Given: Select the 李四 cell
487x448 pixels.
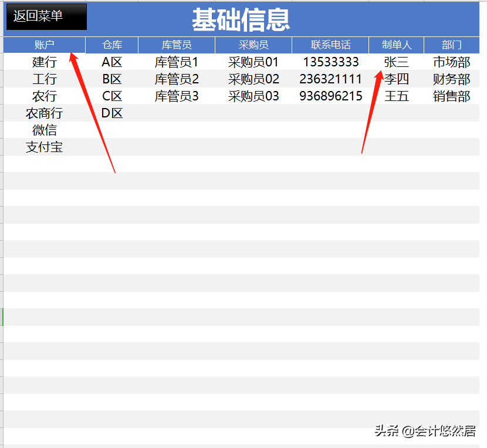Looking at the screenshot, I should [x=396, y=79].
